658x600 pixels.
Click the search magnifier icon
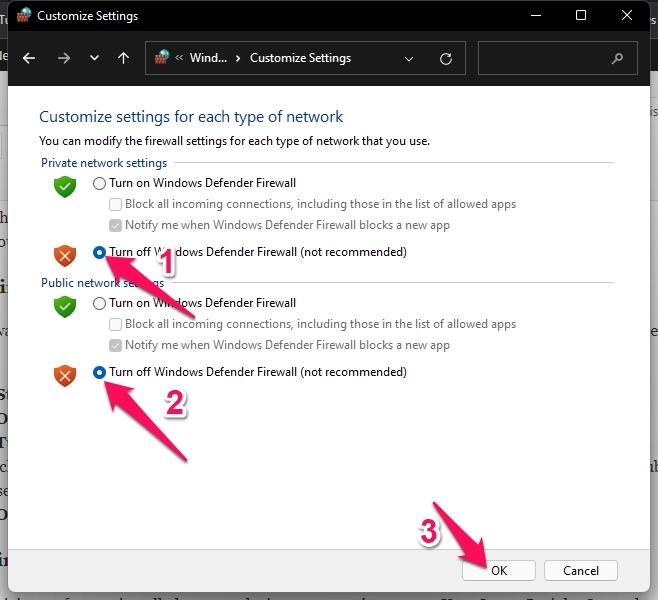click(x=617, y=58)
